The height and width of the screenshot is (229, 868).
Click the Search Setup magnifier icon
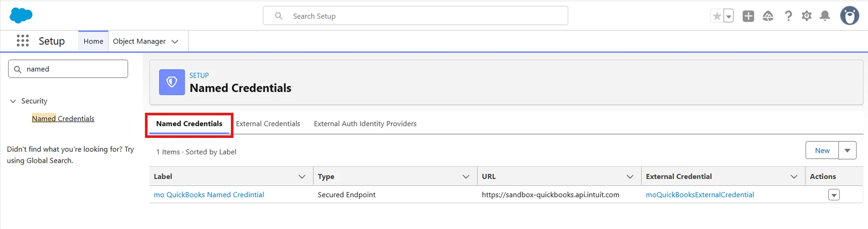click(279, 16)
